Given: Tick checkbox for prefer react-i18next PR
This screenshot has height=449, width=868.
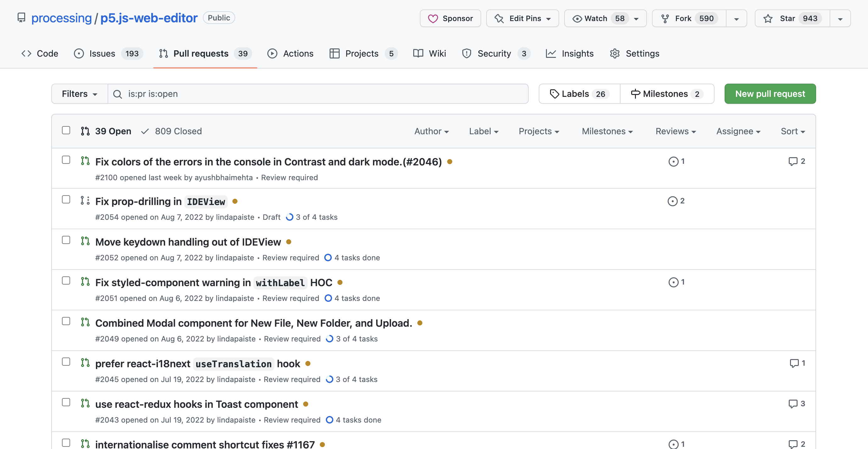Looking at the screenshot, I should [66, 362].
